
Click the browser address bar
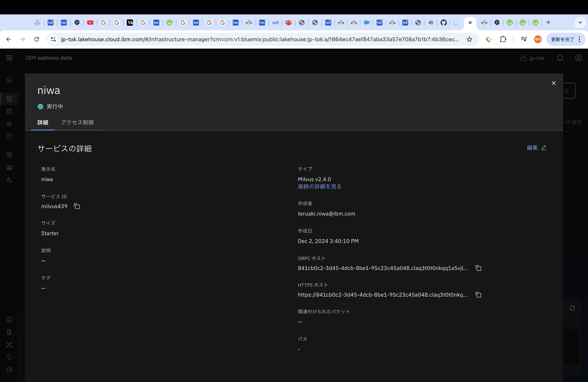click(x=259, y=39)
